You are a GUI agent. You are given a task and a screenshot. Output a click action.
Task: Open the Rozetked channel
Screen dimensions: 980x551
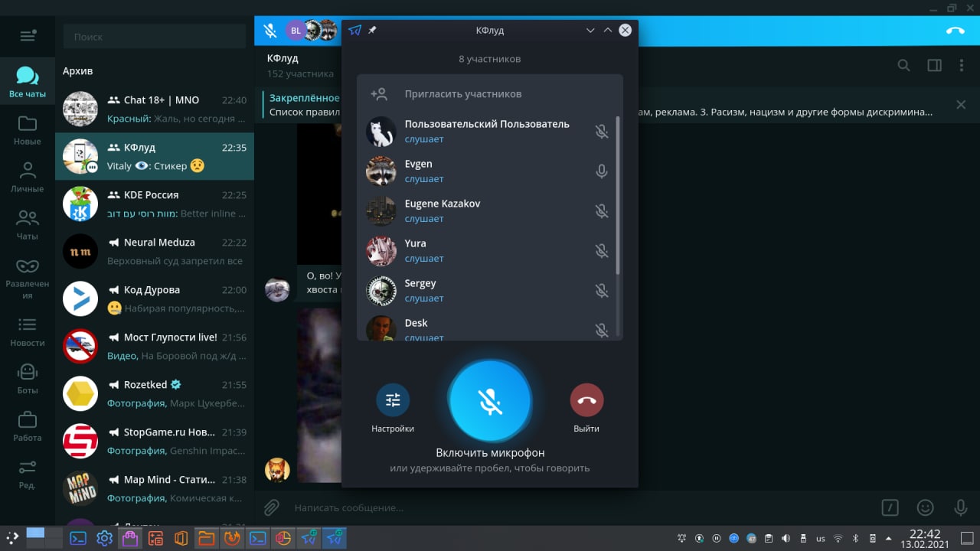click(x=155, y=393)
